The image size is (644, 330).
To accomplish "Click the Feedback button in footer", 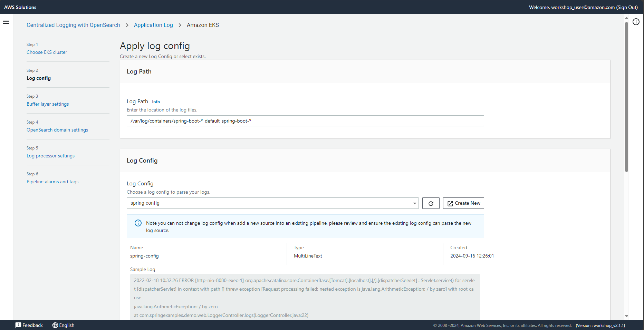I will point(29,325).
